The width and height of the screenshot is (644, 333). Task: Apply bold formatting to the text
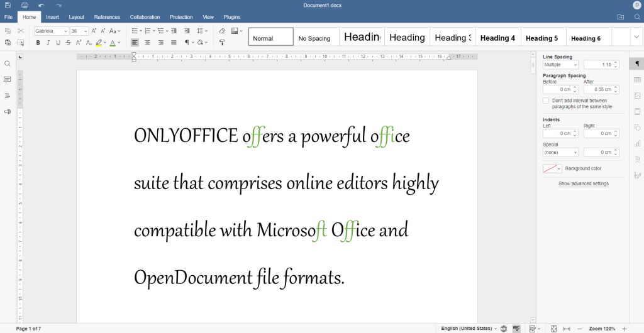click(x=38, y=43)
